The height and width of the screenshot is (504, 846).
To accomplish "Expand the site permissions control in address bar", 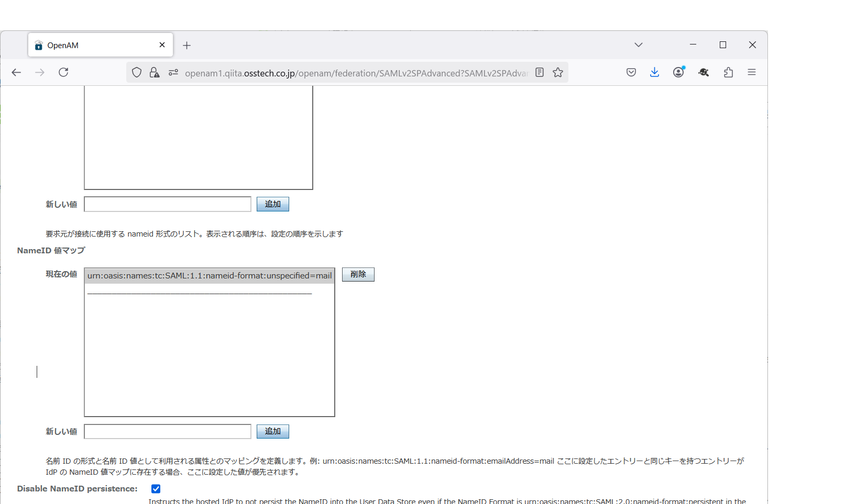I will tap(173, 72).
